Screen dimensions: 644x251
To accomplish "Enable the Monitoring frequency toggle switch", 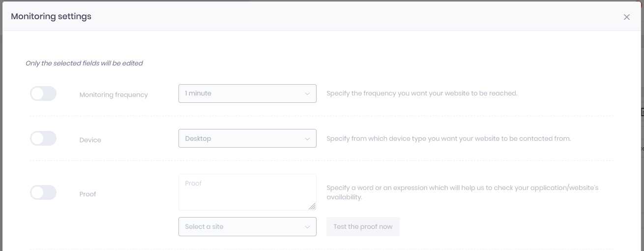I will pos(43,94).
